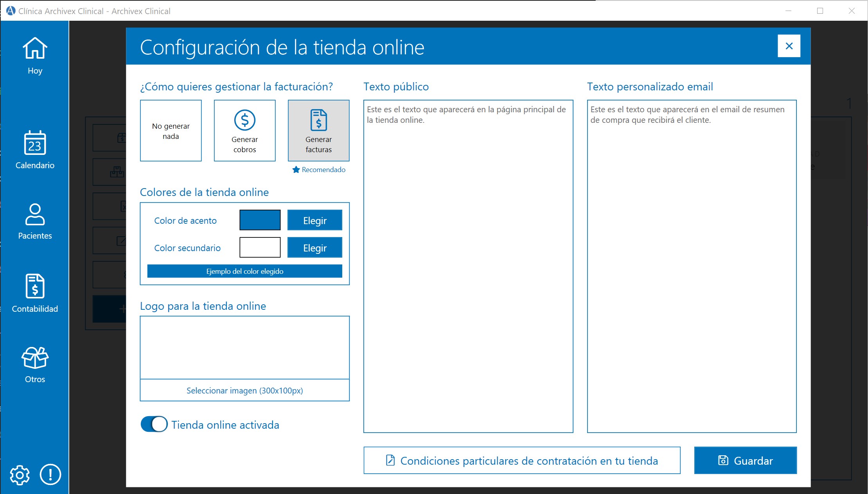Choose accent color with Elegir button
868x494 pixels.
[314, 220]
